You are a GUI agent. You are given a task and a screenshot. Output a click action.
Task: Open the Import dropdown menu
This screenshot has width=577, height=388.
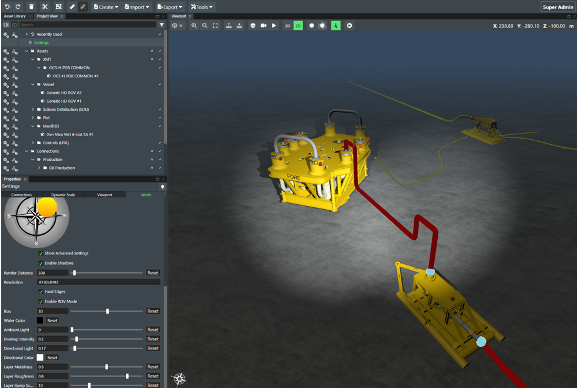pyautogui.click(x=137, y=7)
